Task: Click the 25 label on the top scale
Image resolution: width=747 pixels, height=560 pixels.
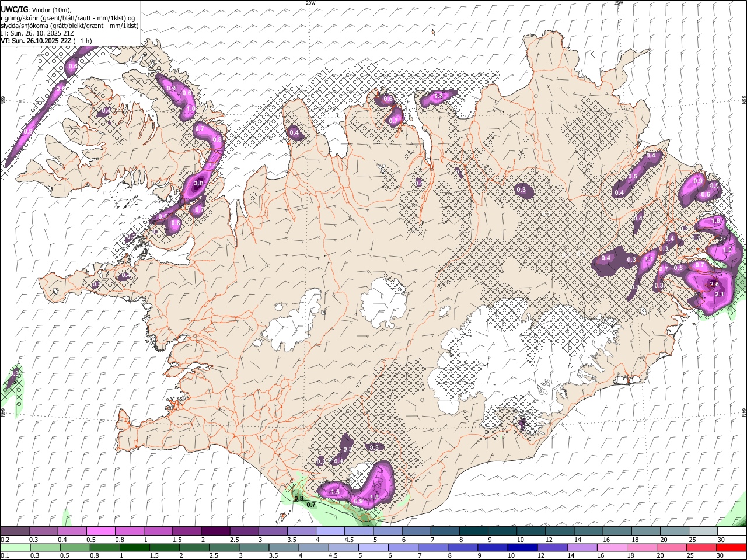Action: [x=692, y=540]
